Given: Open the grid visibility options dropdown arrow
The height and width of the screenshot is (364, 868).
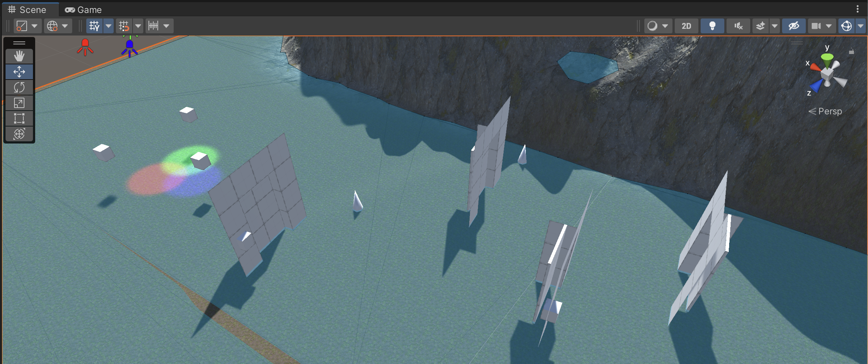Looking at the screenshot, I should (108, 26).
